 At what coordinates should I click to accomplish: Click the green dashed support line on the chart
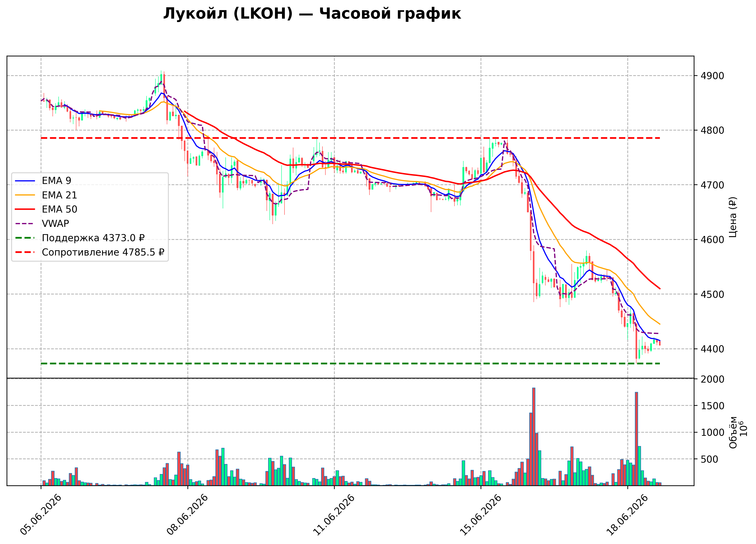pyautogui.click(x=350, y=364)
